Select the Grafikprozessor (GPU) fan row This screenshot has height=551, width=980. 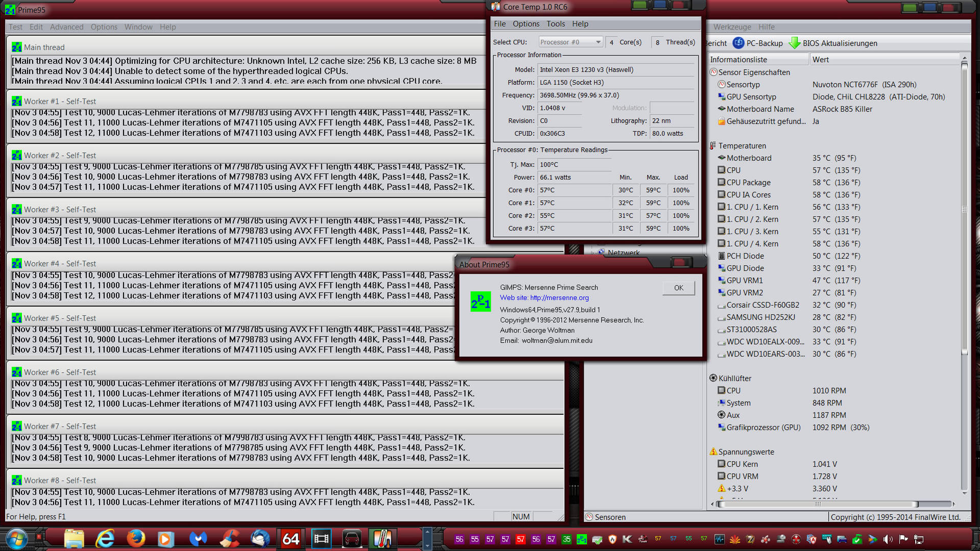tap(794, 427)
